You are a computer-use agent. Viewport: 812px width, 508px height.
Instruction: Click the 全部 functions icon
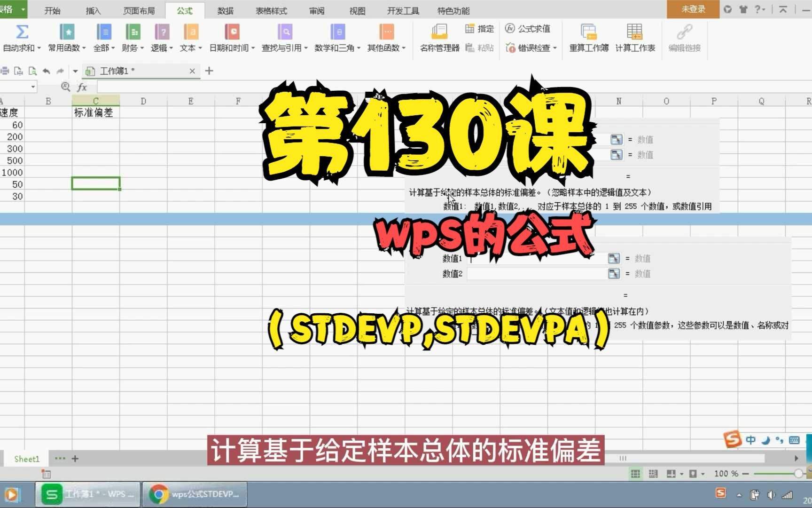104,32
